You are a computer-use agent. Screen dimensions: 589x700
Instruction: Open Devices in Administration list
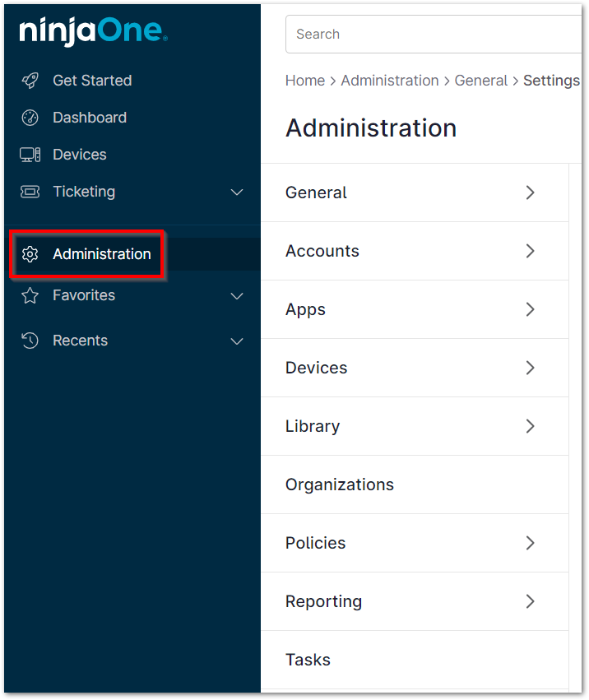click(x=415, y=368)
